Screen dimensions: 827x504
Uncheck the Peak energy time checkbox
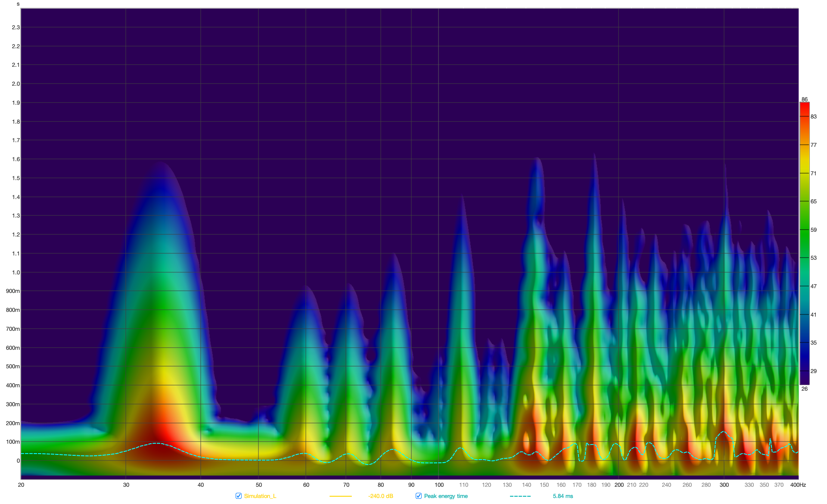(419, 496)
